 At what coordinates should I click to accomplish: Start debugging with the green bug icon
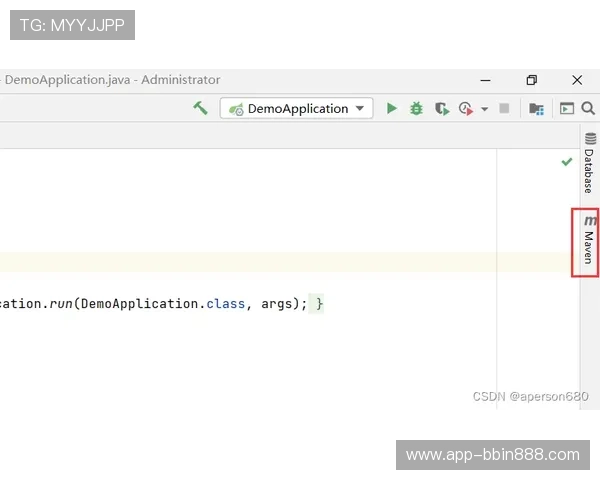click(x=416, y=108)
